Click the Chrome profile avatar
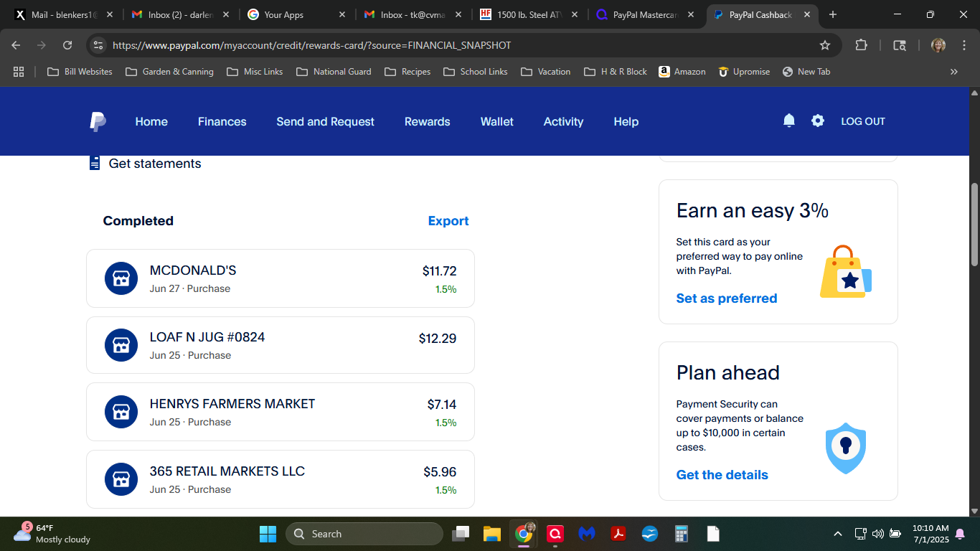The height and width of the screenshot is (551, 980). coord(938,45)
